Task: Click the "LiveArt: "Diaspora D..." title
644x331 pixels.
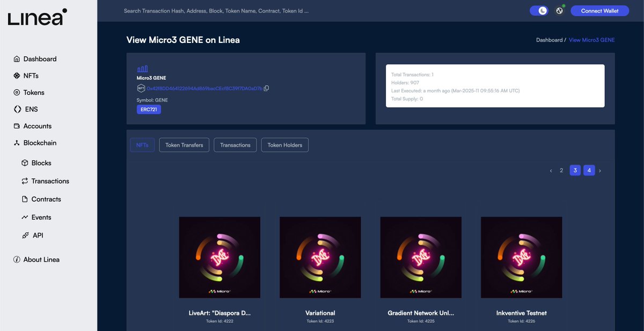Action: [219, 313]
